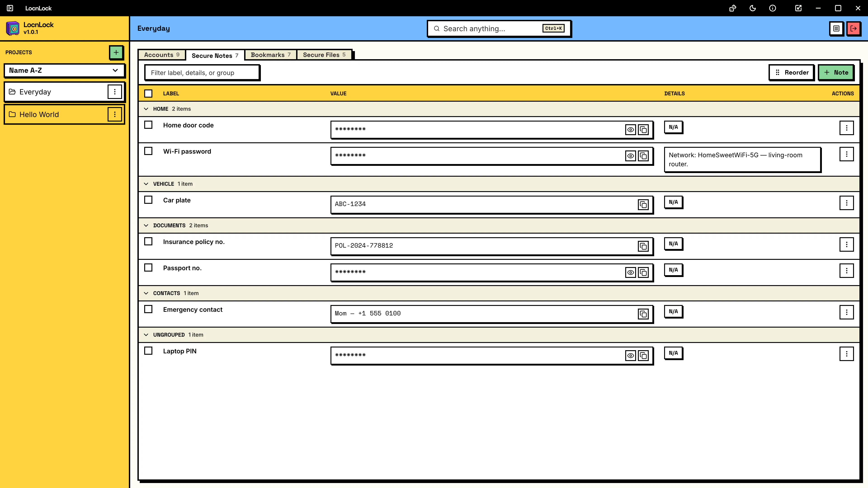Open Everyday project options menu
868x488 pixels.
click(x=115, y=91)
